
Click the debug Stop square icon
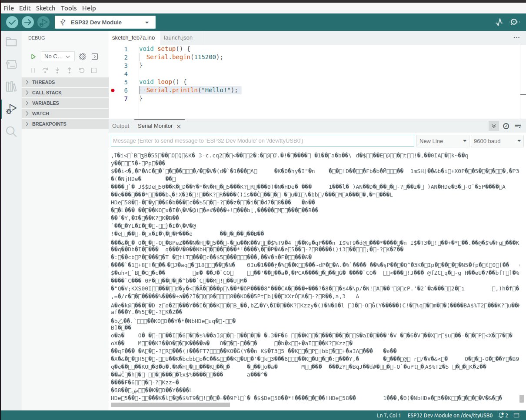(x=94, y=70)
